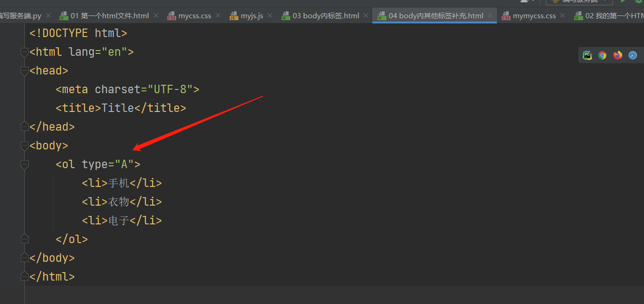The image size is (644, 304).
Task: Toggle fold marker at the </body> line
Action: [24, 258]
